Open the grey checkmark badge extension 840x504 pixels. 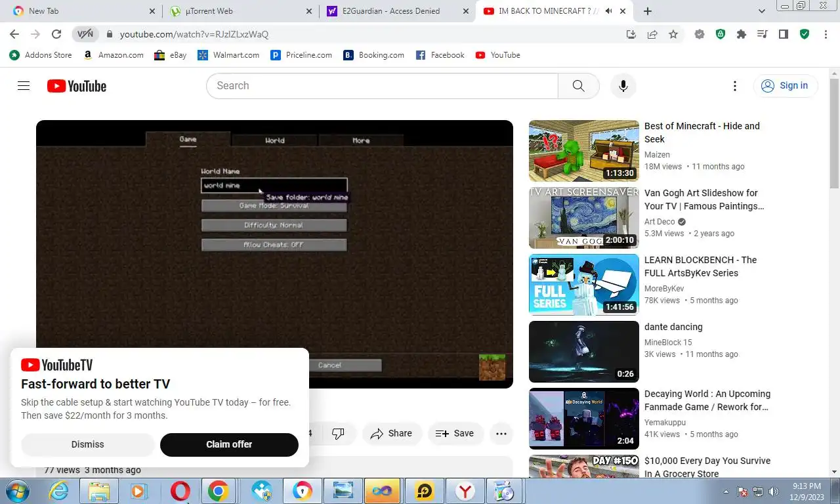point(700,34)
